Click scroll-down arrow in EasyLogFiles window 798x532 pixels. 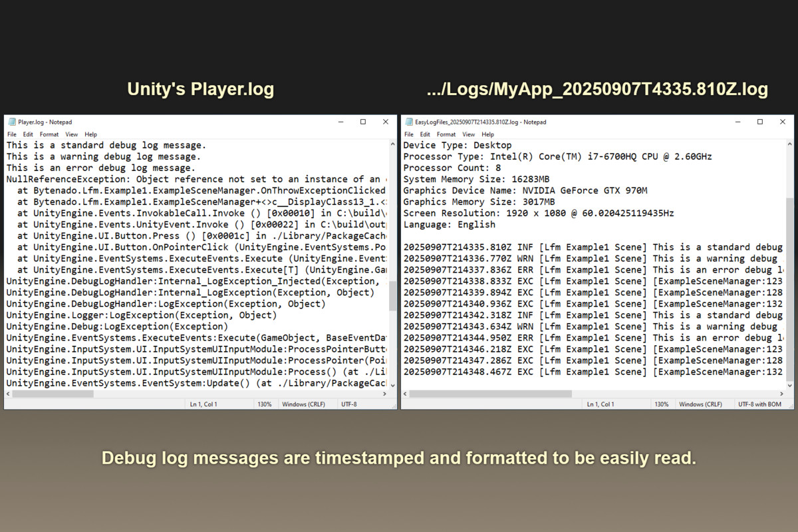[x=789, y=385]
